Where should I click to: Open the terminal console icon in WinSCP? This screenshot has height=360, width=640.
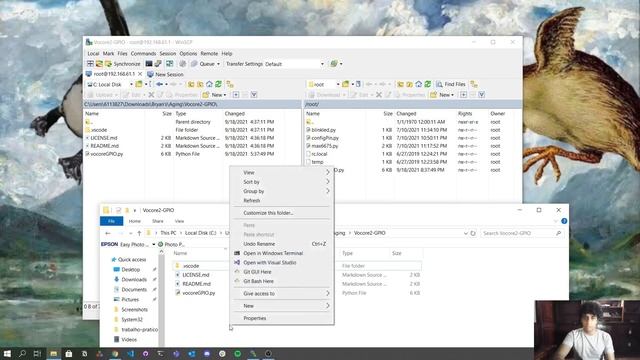click(149, 64)
